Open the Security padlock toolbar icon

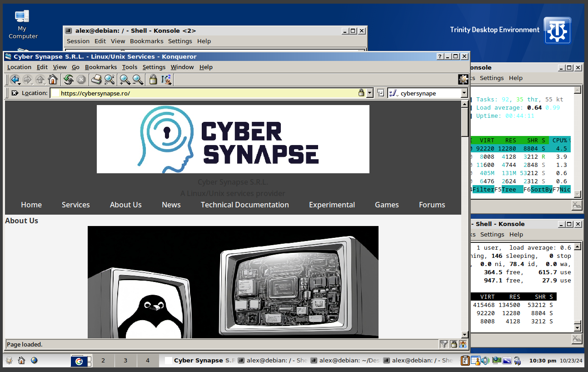pyautogui.click(x=153, y=80)
